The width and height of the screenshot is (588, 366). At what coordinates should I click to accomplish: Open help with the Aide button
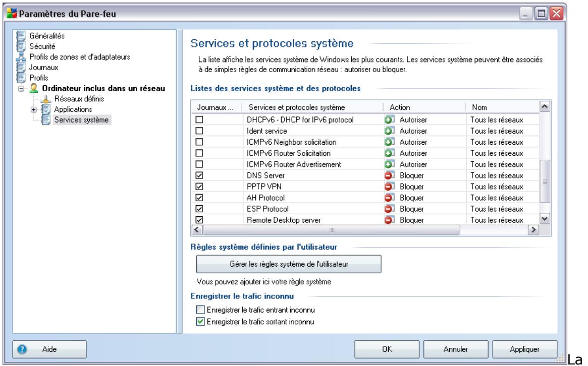coord(49,349)
